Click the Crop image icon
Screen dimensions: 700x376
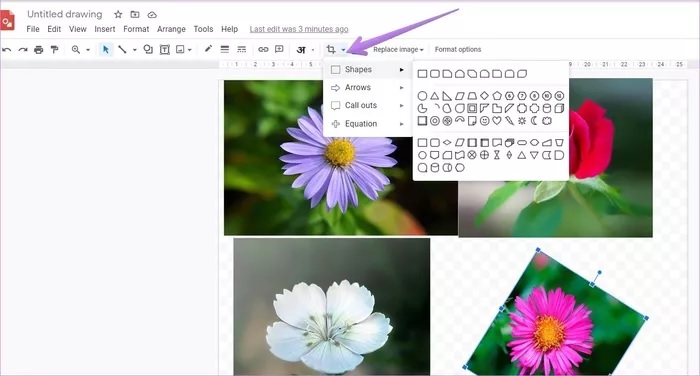(x=331, y=50)
